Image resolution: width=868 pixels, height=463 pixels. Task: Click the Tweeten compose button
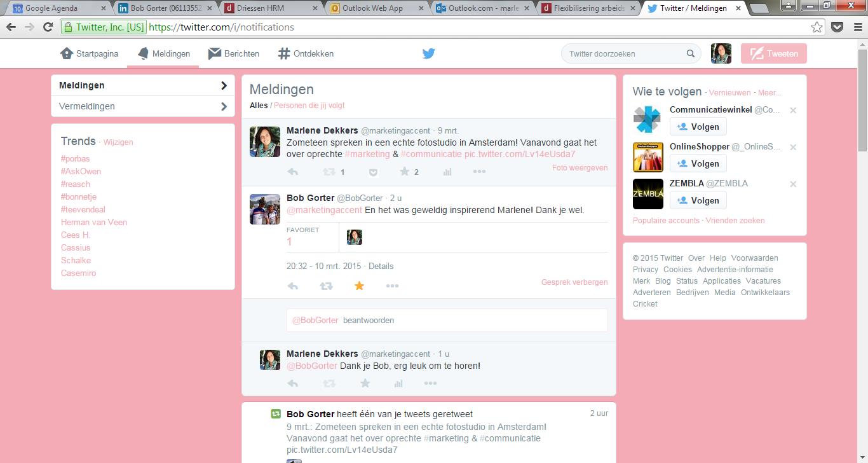click(x=774, y=53)
